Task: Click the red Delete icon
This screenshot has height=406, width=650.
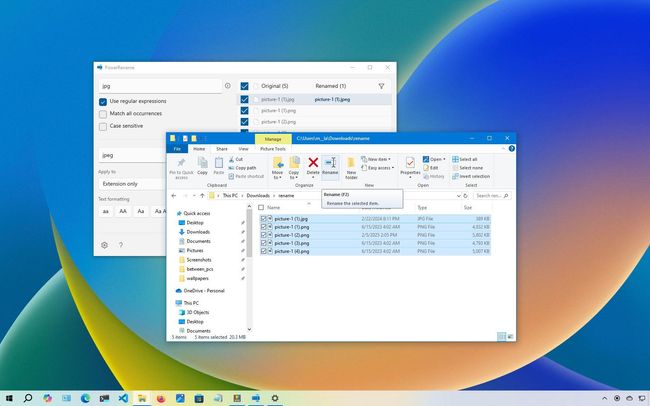Action: point(313,162)
